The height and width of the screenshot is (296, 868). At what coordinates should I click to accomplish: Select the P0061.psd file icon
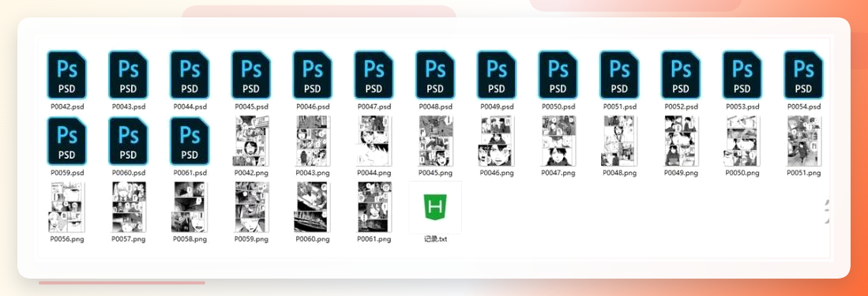tap(190, 141)
